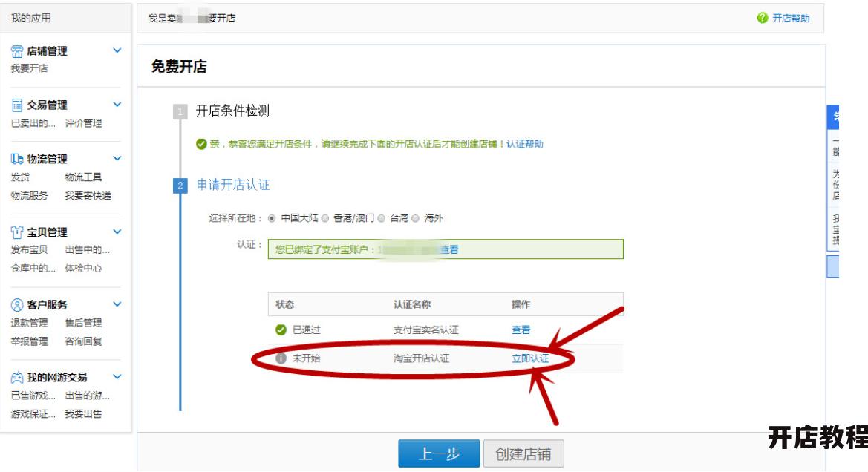Click the 物流管理 truck icon
Image resolution: width=868 pixels, height=472 pixels.
pos(17,160)
